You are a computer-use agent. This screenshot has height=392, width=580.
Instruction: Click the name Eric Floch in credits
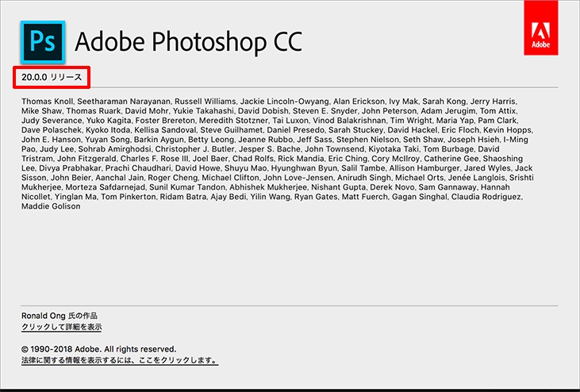[x=460, y=130]
